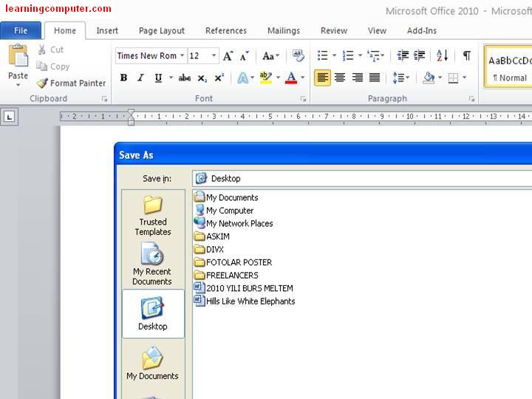Click the ruler tab selector box
This screenshot has width=532, height=399.
9,117
